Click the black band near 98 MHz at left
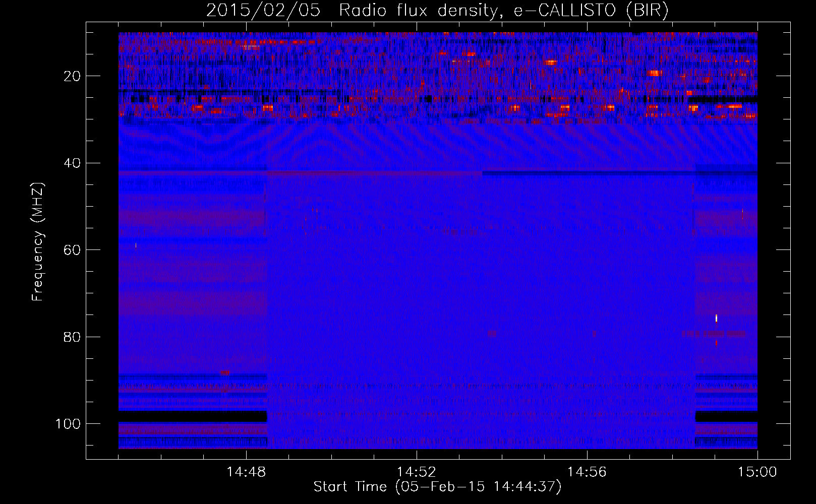Viewport: 816px width, 504px height. point(193,416)
